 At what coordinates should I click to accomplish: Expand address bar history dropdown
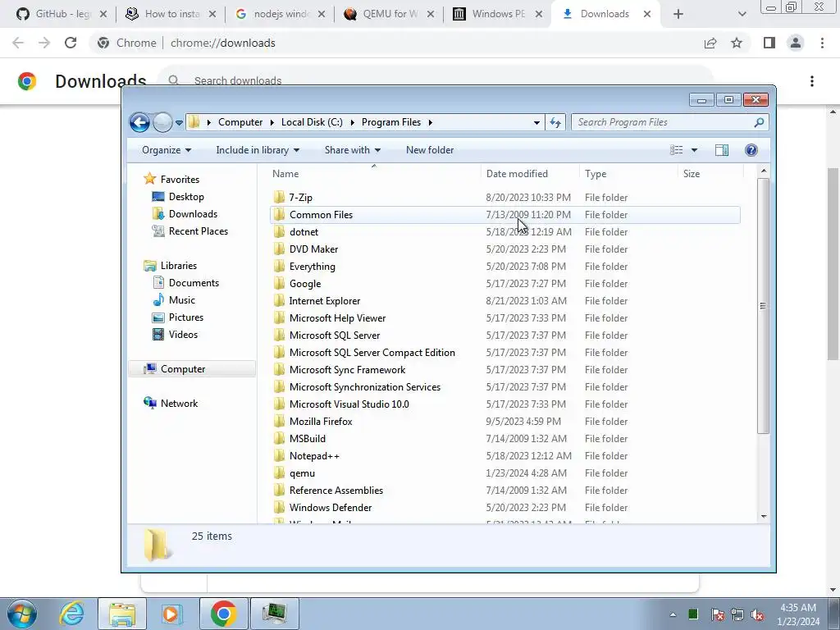click(x=536, y=123)
